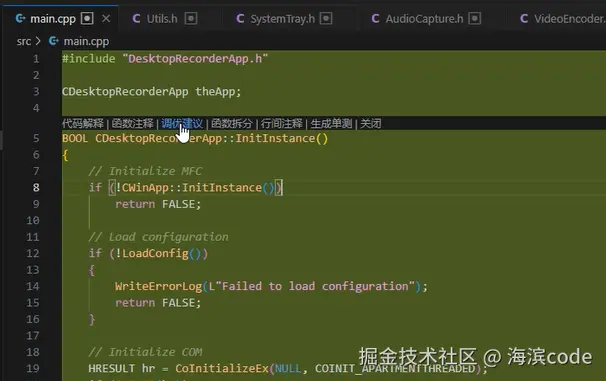Screen dimensions: 606x381
Task: Click the theApp variable on line 3
Action: 215,92
